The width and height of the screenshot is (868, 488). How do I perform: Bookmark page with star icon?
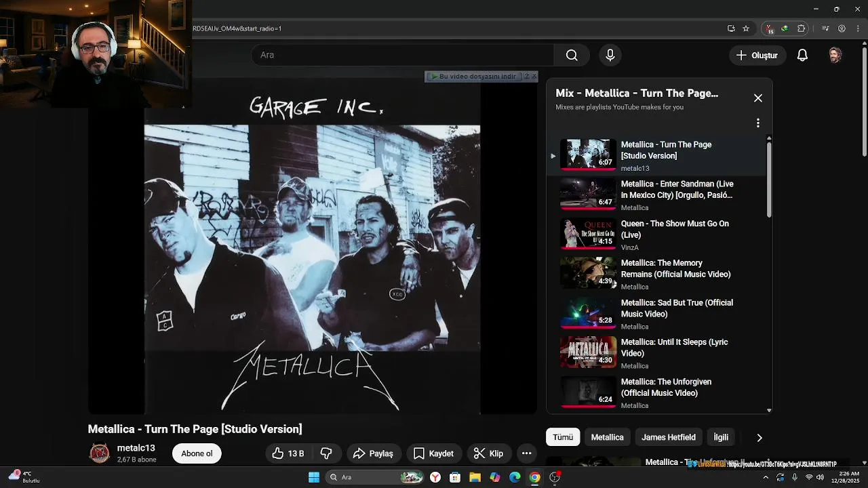click(x=746, y=28)
